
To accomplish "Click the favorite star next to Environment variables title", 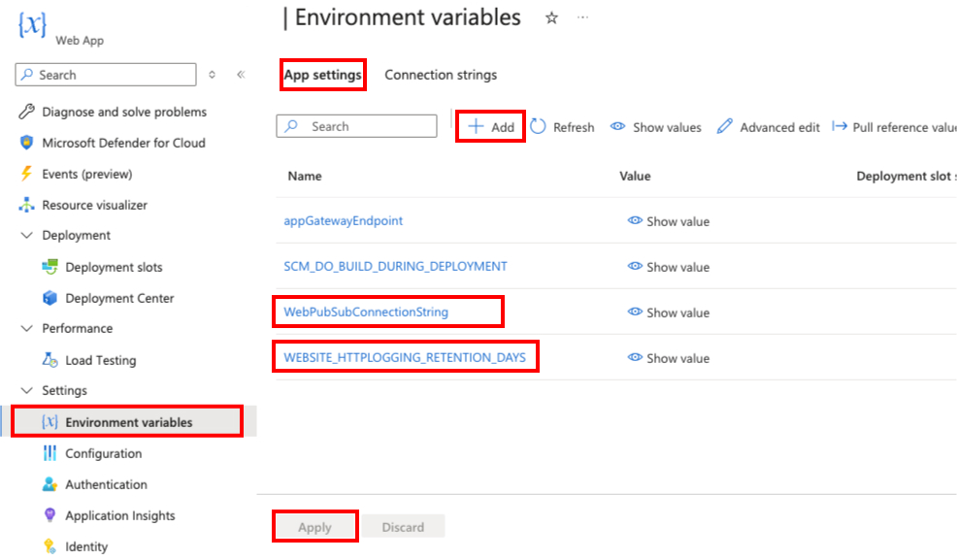I will click(551, 17).
